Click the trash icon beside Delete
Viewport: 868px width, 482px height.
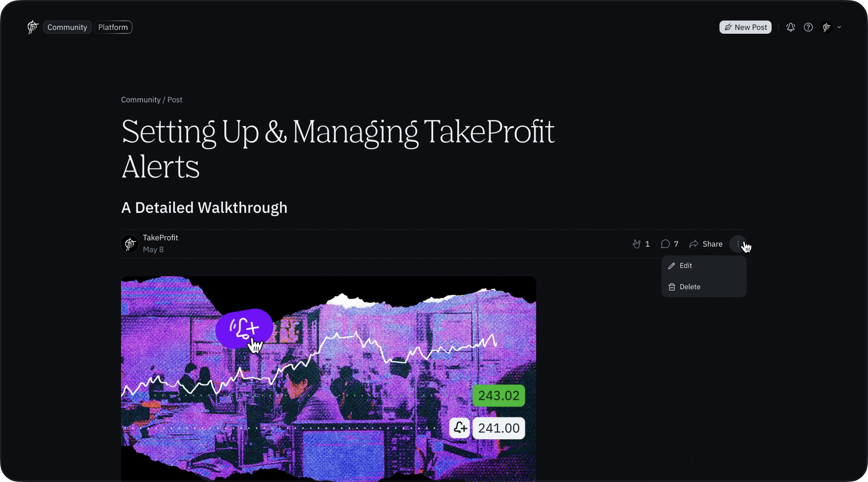tap(671, 287)
